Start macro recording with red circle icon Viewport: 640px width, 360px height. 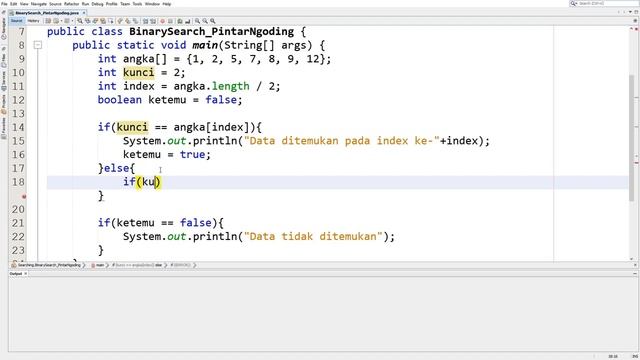click(x=162, y=21)
